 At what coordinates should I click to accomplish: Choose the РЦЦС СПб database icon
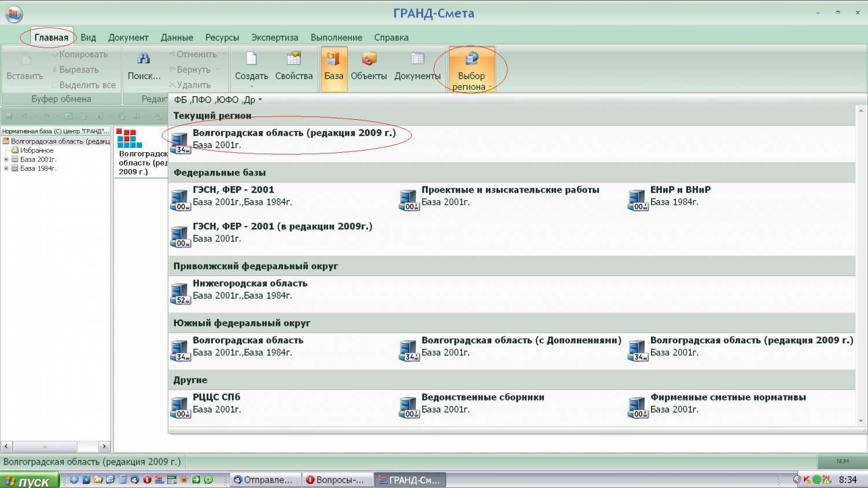point(180,408)
